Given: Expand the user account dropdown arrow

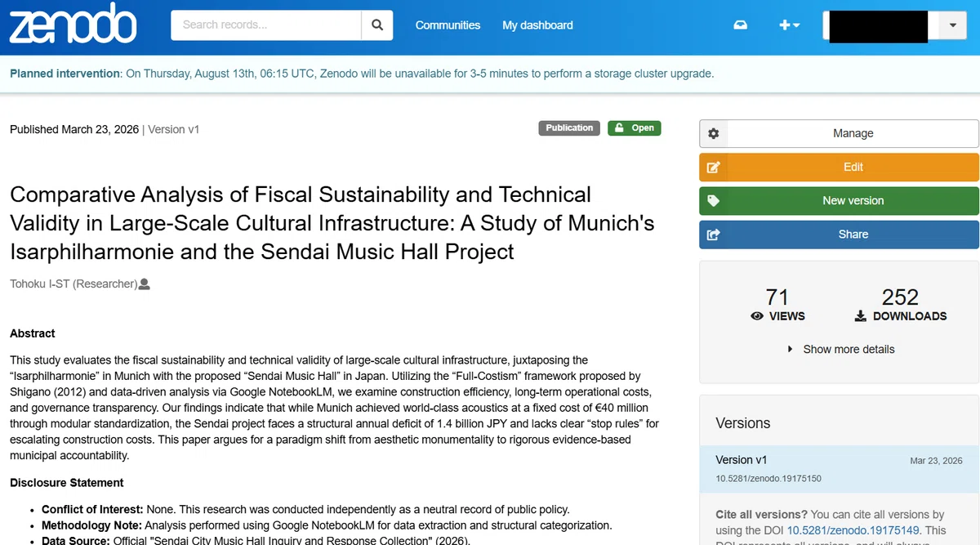Looking at the screenshot, I should [x=953, y=25].
